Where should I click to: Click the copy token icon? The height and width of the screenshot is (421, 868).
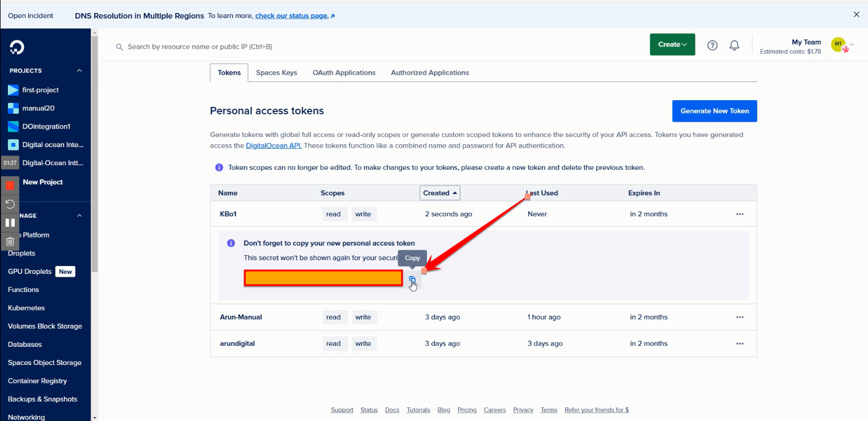point(413,280)
